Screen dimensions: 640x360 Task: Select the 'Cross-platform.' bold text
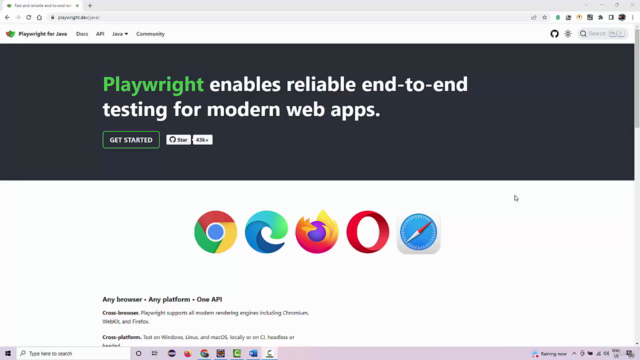122,337
